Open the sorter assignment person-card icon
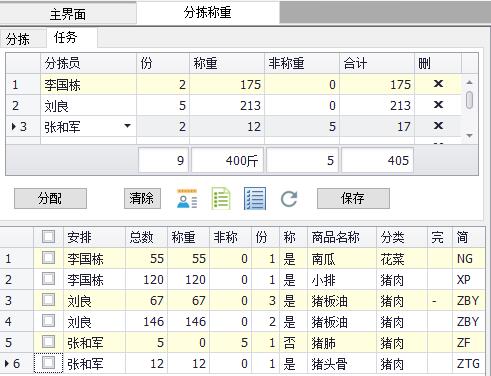 click(x=187, y=199)
